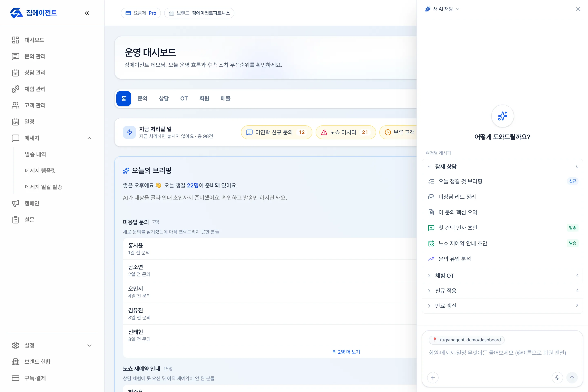Click the large AI sparkle icon in chat panel

tap(502, 116)
